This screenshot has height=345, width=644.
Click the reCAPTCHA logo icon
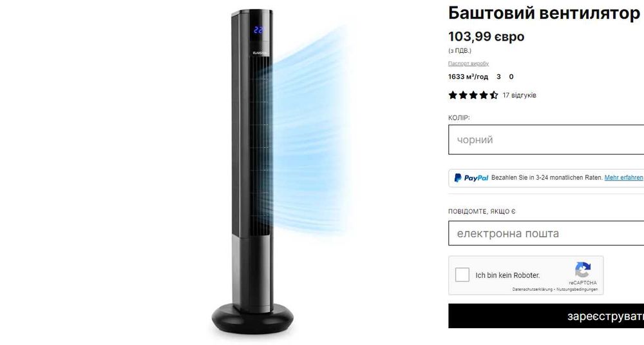click(x=583, y=270)
